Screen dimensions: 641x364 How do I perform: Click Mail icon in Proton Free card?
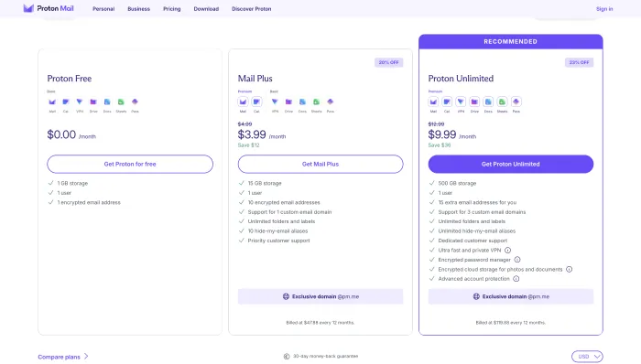click(52, 102)
